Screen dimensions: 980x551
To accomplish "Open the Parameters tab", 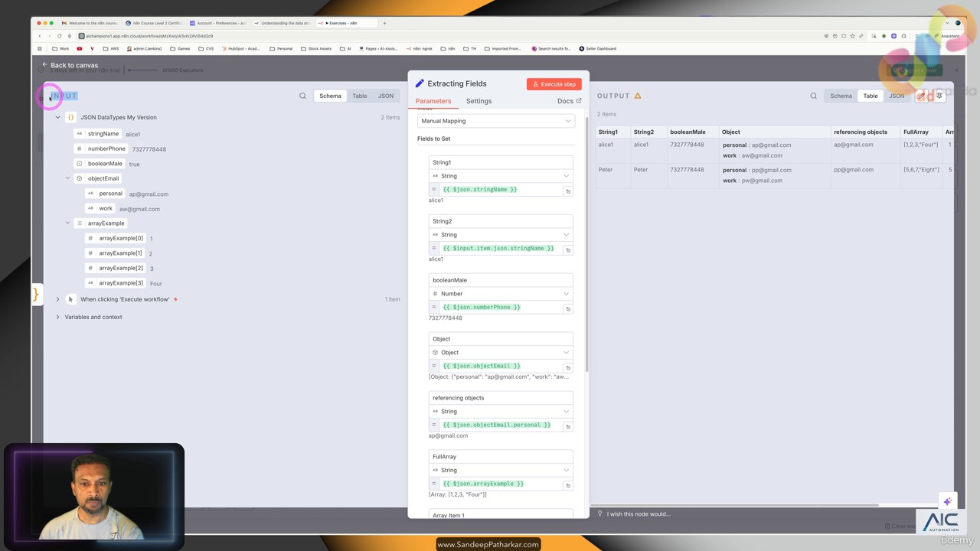I will (433, 101).
